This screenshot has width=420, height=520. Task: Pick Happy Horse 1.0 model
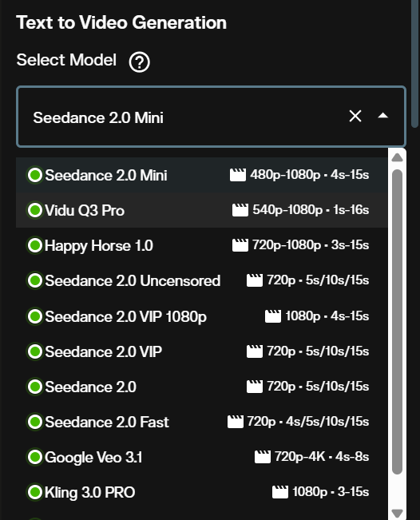click(201, 245)
